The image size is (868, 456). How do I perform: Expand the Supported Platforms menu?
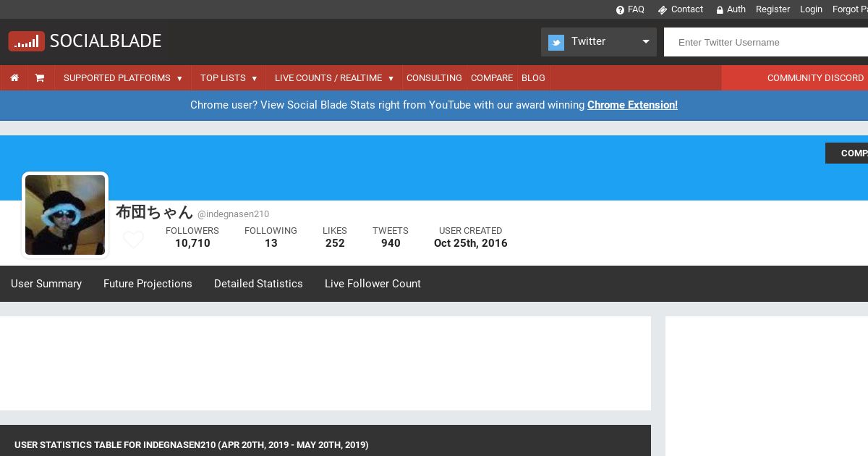click(x=123, y=77)
